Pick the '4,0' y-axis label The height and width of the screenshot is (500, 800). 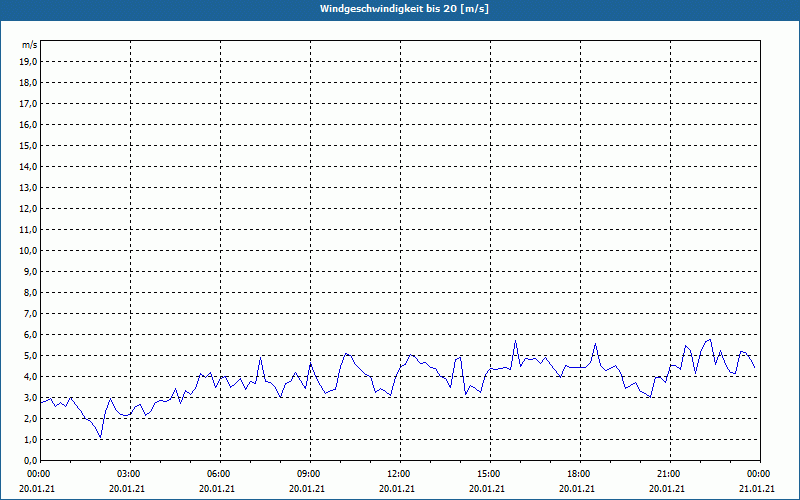pyautogui.click(x=31, y=377)
